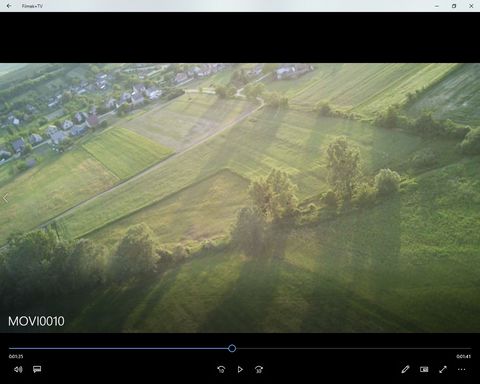Click the seek bar progress handle
This screenshot has width=480, height=384.
(x=232, y=348)
